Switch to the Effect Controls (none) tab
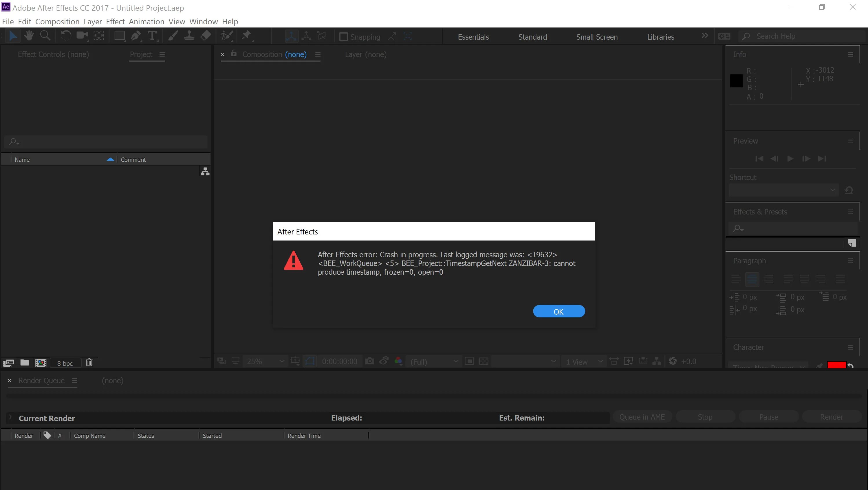 pyautogui.click(x=53, y=54)
